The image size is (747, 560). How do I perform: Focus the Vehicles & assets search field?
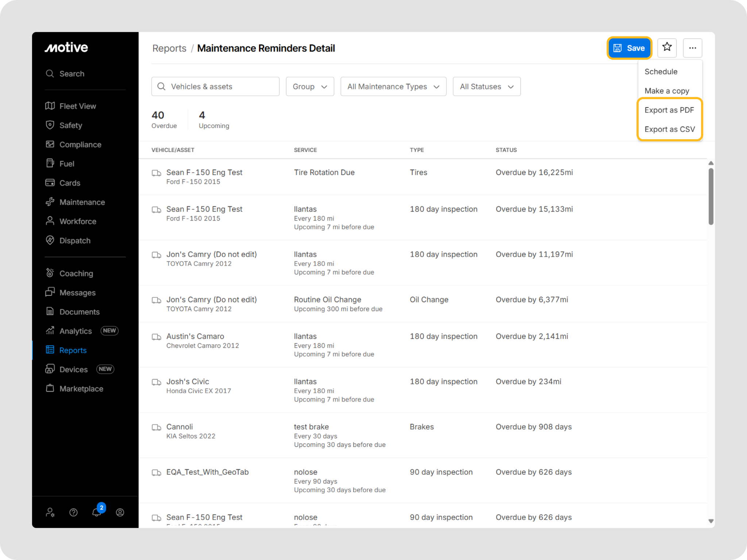click(x=215, y=87)
